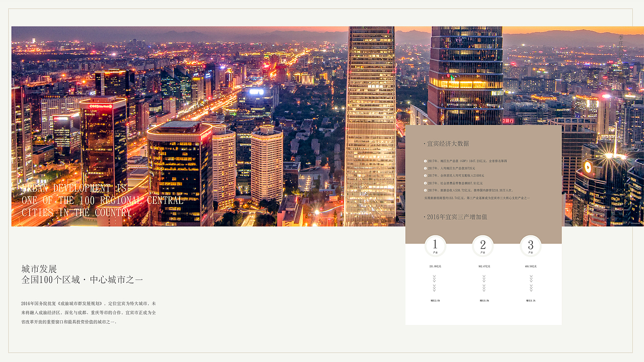Select the subtitle 全国100个区域·中心城市之一
This screenshot has height=362, width=644.
83,280
